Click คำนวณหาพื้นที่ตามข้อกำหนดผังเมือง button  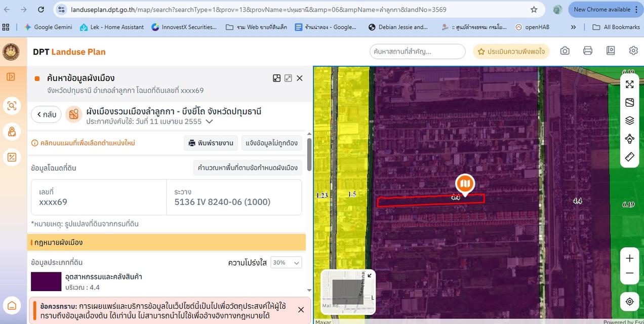pyautogui.click(x=248, y=168)
